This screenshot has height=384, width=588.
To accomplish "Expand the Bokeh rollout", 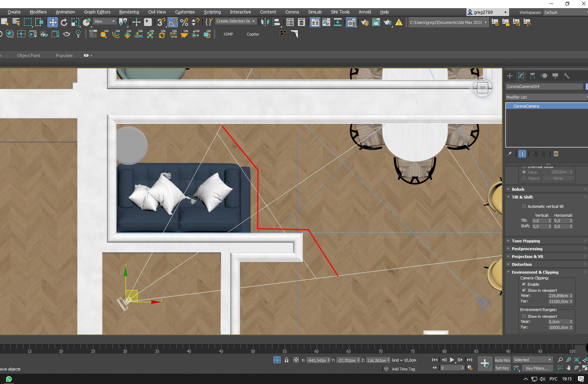I will 546,189.
